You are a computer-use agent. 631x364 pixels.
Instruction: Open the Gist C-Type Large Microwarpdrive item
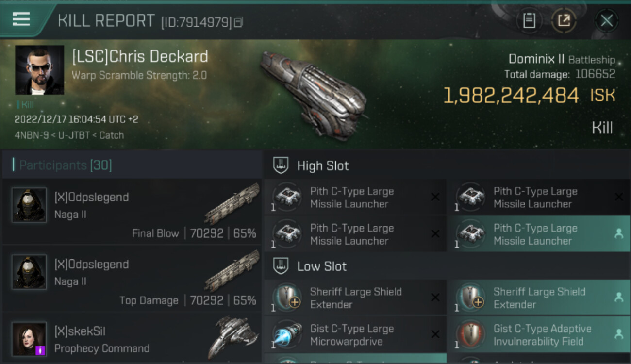[355, 334]
